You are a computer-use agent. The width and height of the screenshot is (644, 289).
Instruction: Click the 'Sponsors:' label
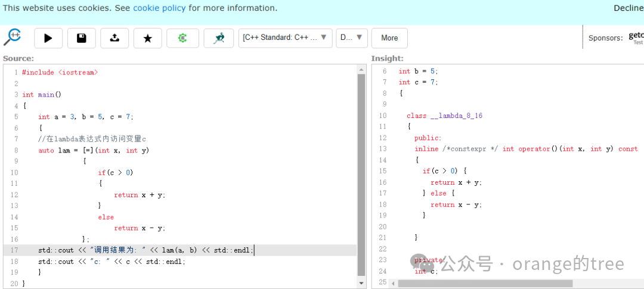click(606, 38)
